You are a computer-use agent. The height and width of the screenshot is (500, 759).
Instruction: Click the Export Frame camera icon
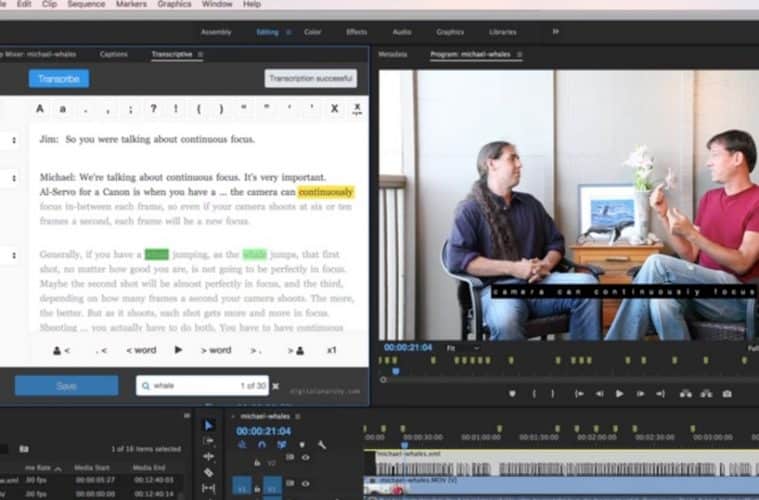[x=727, y=393]
